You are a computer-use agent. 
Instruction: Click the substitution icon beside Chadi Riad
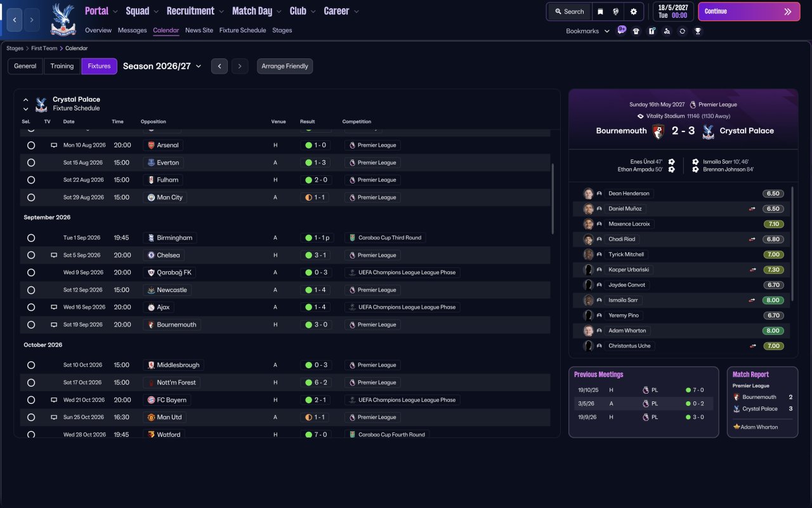752,239
